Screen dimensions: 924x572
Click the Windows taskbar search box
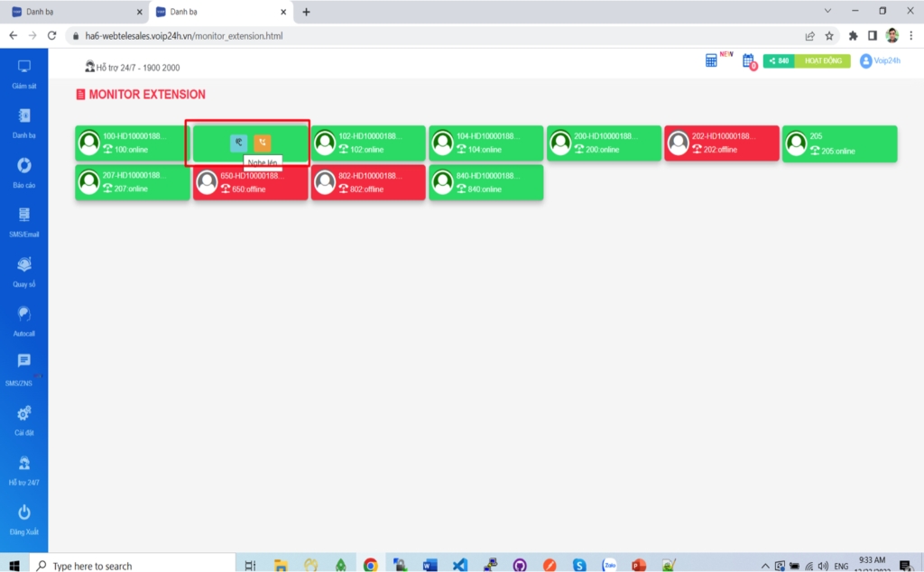point(135,566)
